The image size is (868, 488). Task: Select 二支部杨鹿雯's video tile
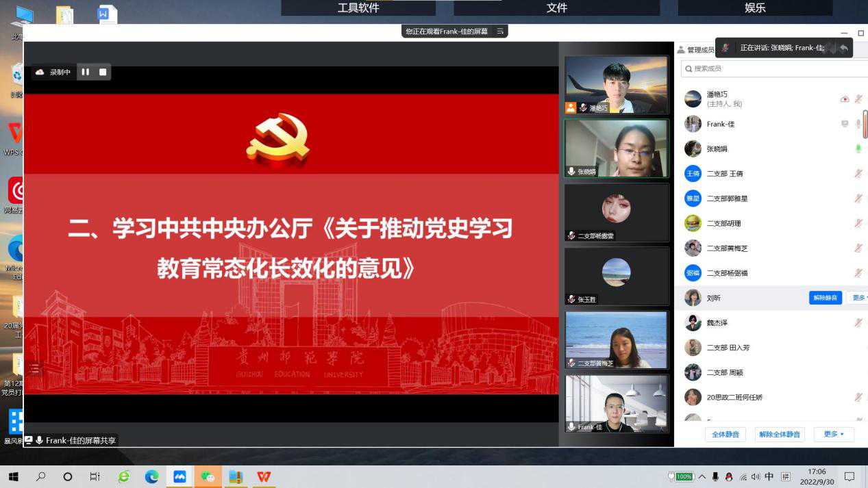[616, 212]
